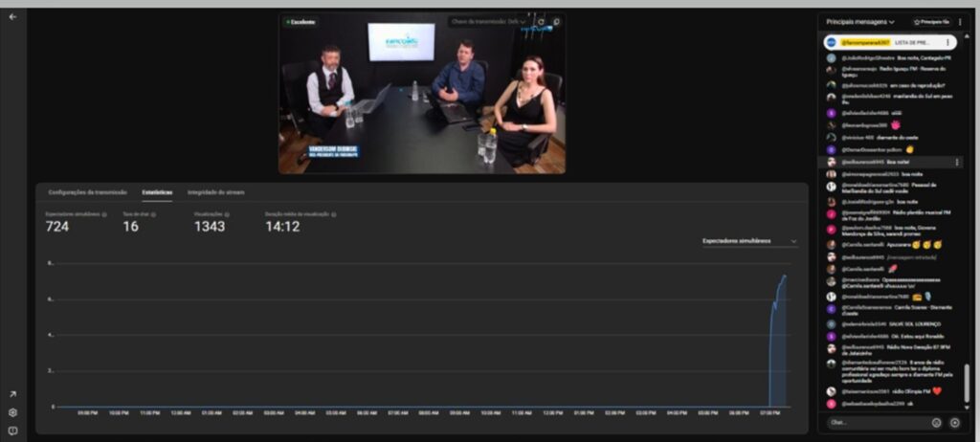The image size is (980, 442).
Task: Open the Integridade do stream tab
Action: [215, 192]
